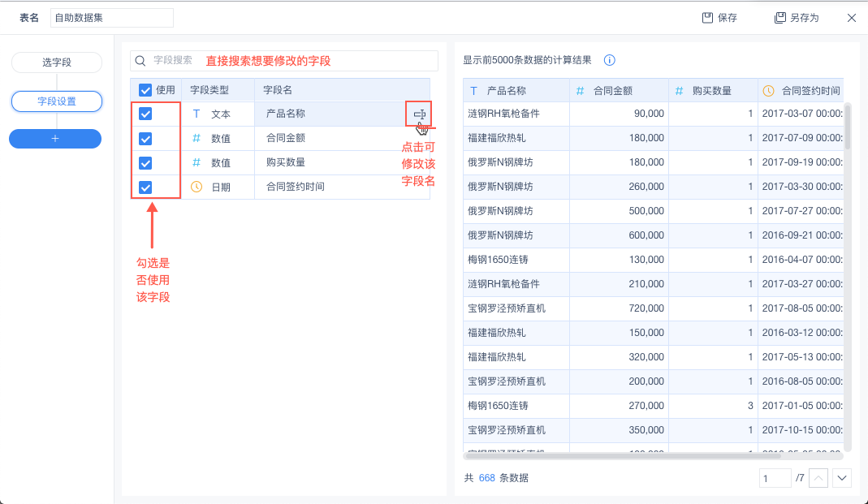The width and height of the screenshot is (868, 504).
Task: Click the 668 data count link
Action: pos(486,478)
